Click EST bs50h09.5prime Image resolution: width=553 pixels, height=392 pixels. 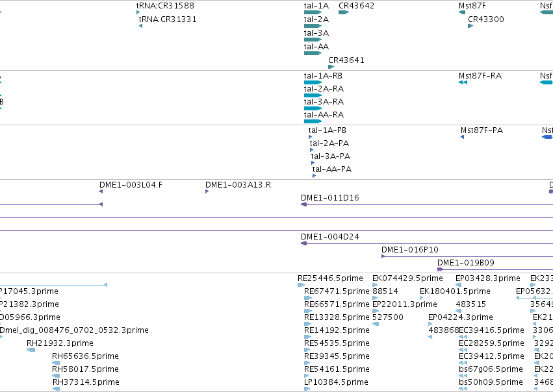pyautogui.click(x=463, y=389)
